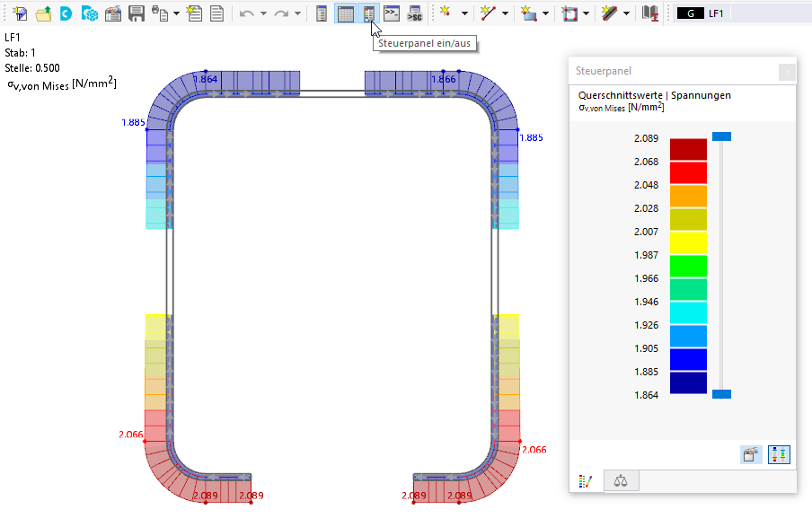Expand the opening tool dropdown
Screen dimensions: 812x527
coord(586,13)
